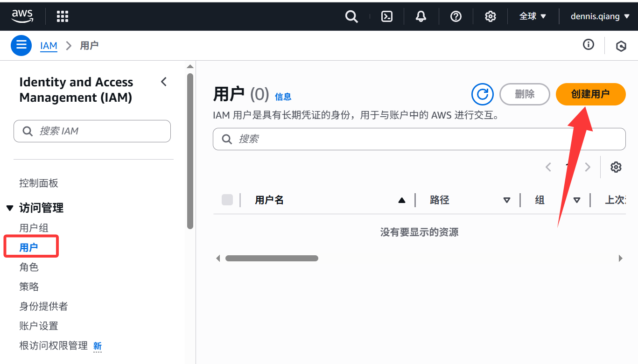Viewport: 638px width, 364px height.
Task: Click the 用户 breadcrumb text
Action: click(89, 46)
